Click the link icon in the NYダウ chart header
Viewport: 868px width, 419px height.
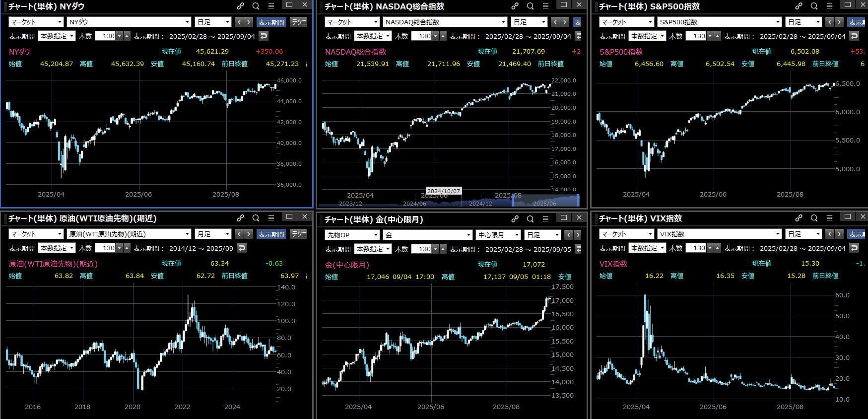[240, 6]
